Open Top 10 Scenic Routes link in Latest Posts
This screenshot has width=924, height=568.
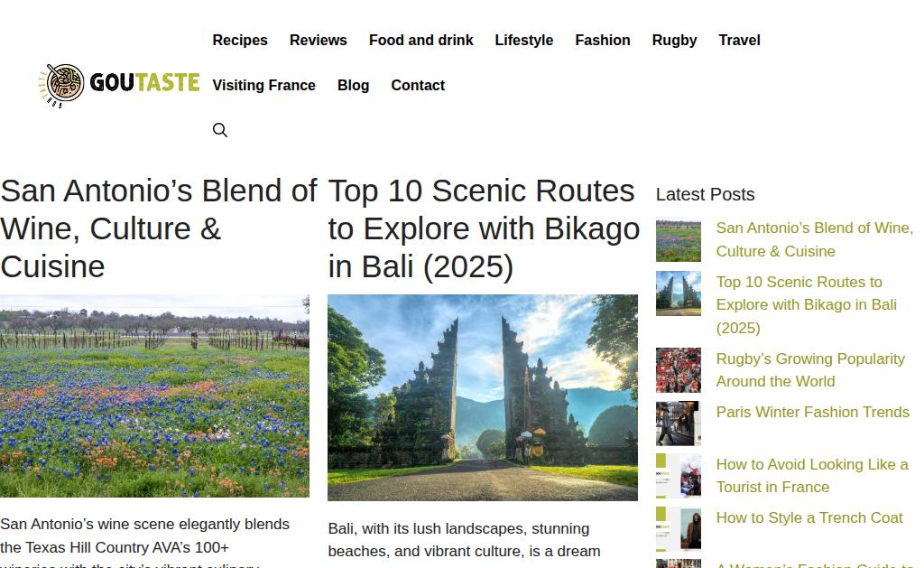coord(806,305)
